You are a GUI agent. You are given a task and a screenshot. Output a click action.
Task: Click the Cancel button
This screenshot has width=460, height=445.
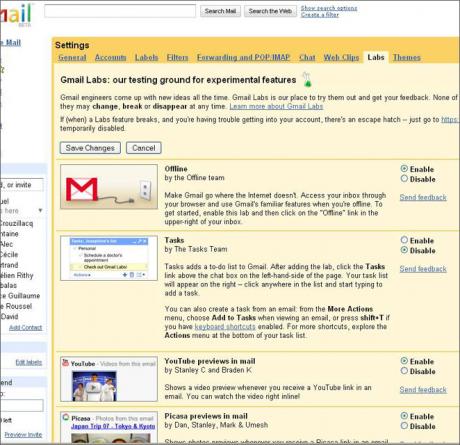144,148
